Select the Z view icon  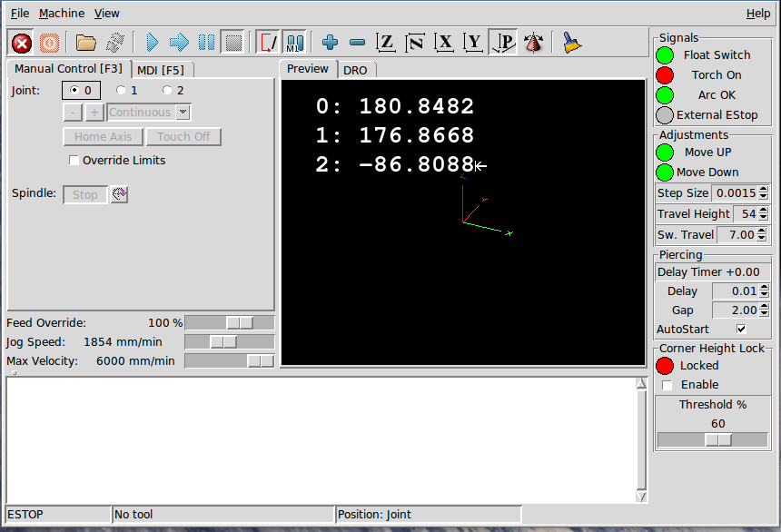pos(386,43)
